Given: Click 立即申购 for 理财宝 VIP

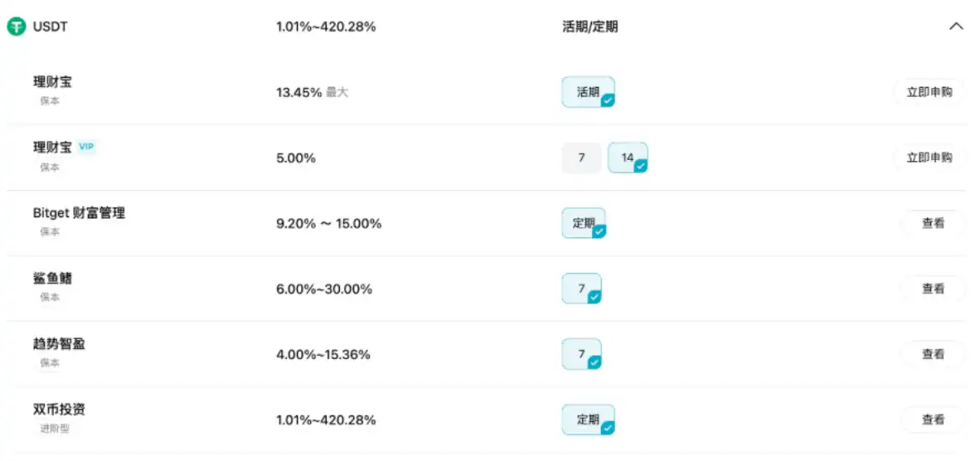Looking at the screenshot, I should 929,158.
